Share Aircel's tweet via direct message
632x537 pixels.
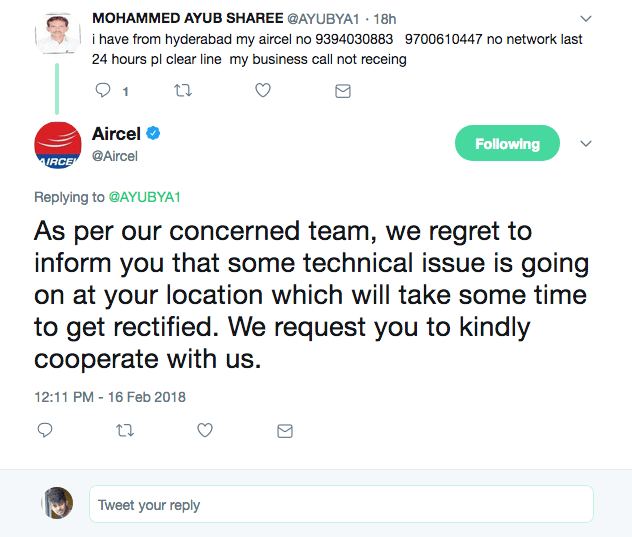[285, 431]
